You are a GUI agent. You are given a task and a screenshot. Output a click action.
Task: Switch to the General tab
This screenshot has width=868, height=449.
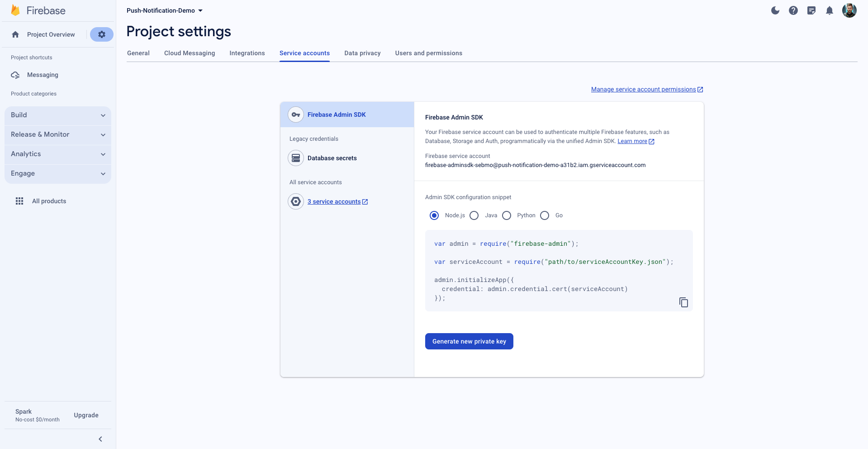click(138, 53)
